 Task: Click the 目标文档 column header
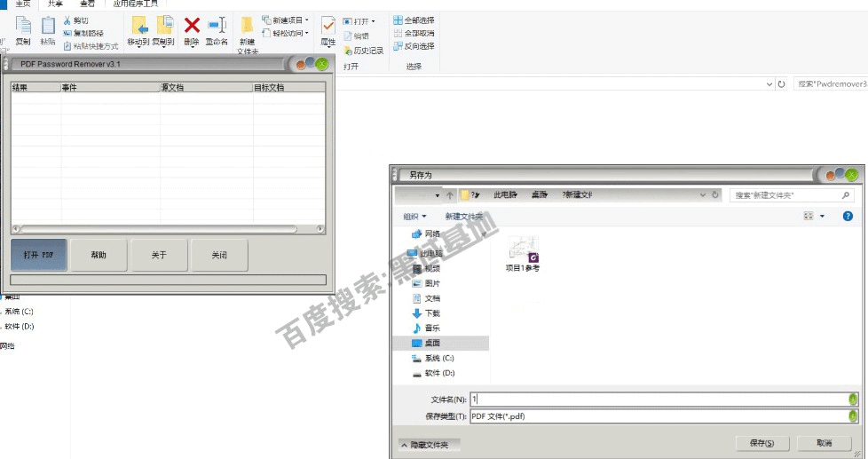pyautogui.click(x=289, y=88)
